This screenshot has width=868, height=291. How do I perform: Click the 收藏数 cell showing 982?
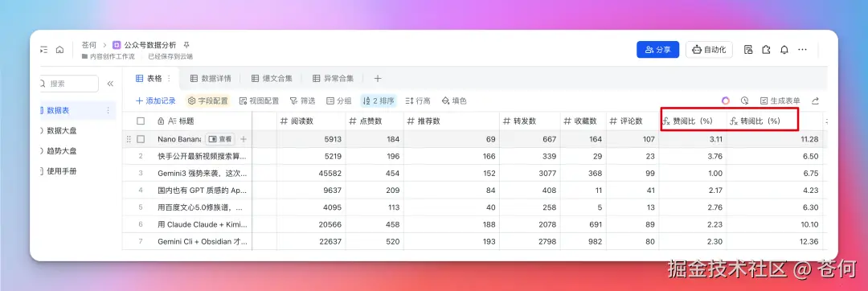(583, 242)
